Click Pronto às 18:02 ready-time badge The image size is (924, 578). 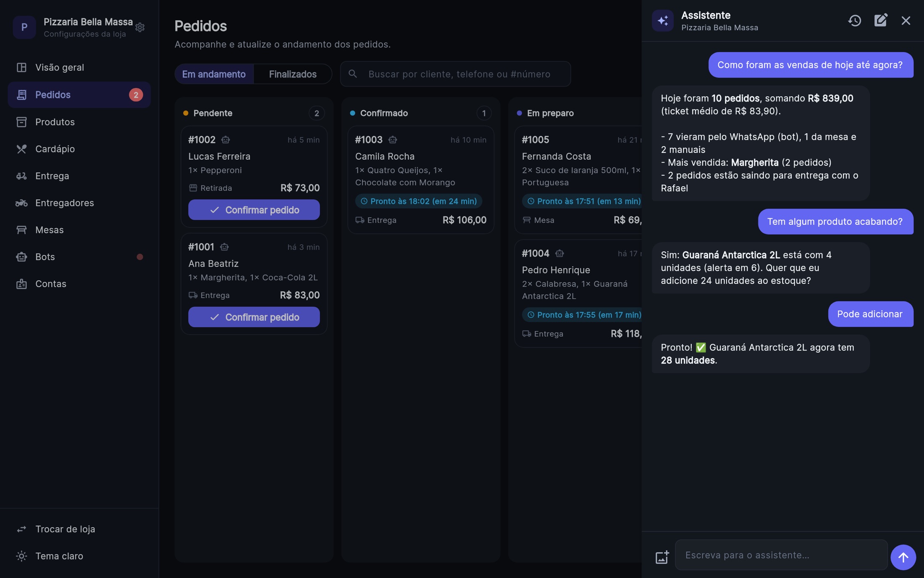(x=419, y=201)
